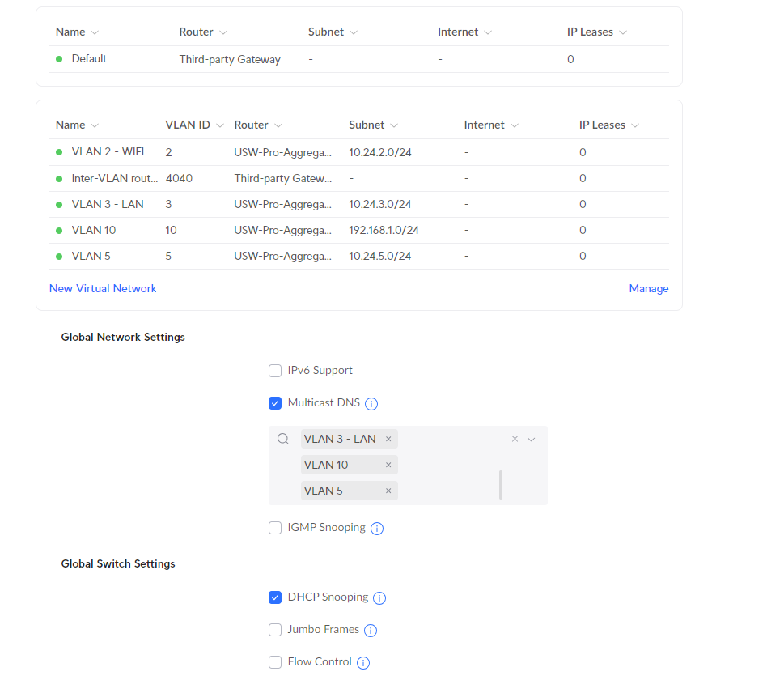
Task: Remove VLAN 3 - LAN tag from selector
Action: tap(388, 439)
